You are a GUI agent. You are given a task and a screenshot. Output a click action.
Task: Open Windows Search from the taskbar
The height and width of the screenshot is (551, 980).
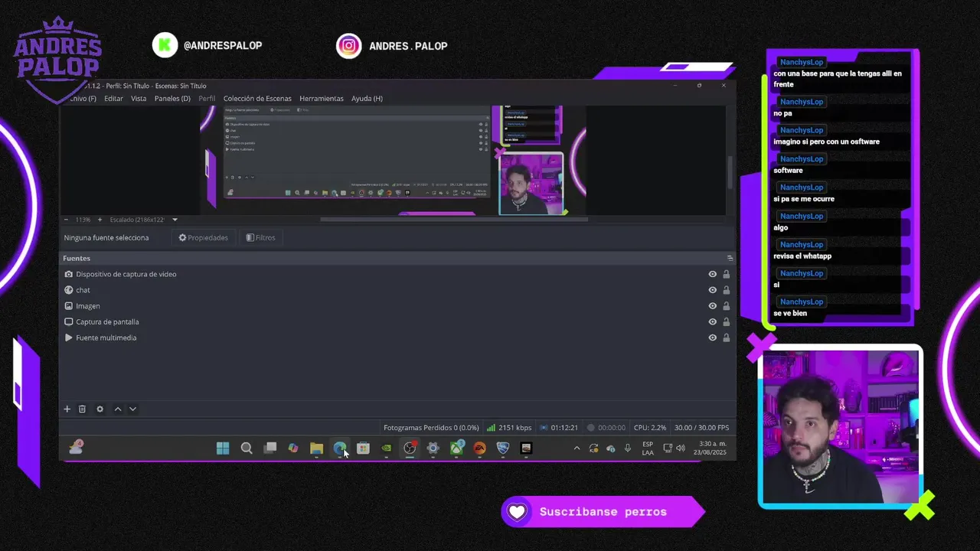247,448
